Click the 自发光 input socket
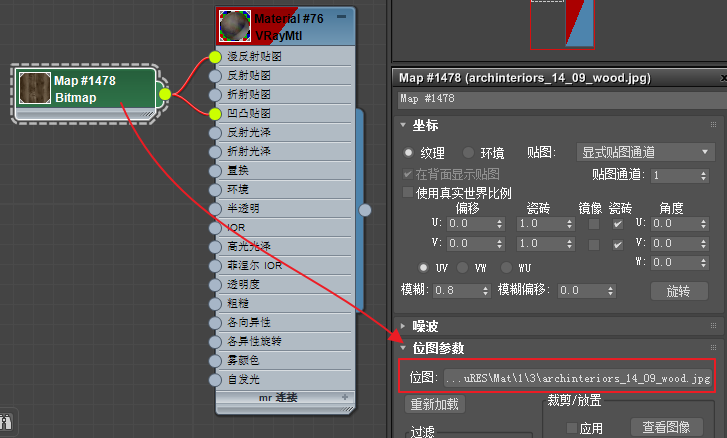The width and height of the screenshot is (727, 438). click(x=214, y=380)
